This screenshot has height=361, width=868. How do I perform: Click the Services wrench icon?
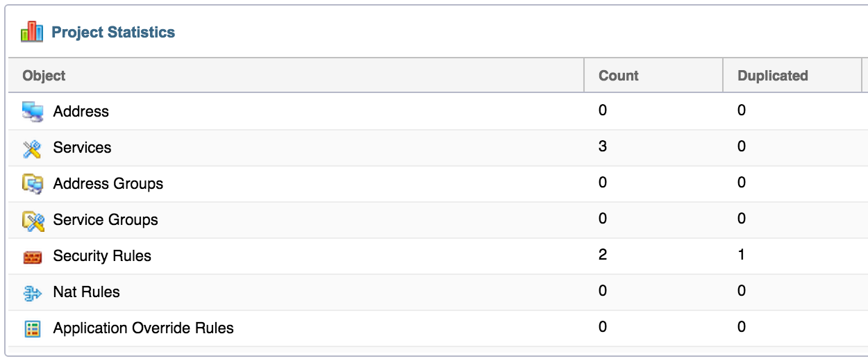33,148
